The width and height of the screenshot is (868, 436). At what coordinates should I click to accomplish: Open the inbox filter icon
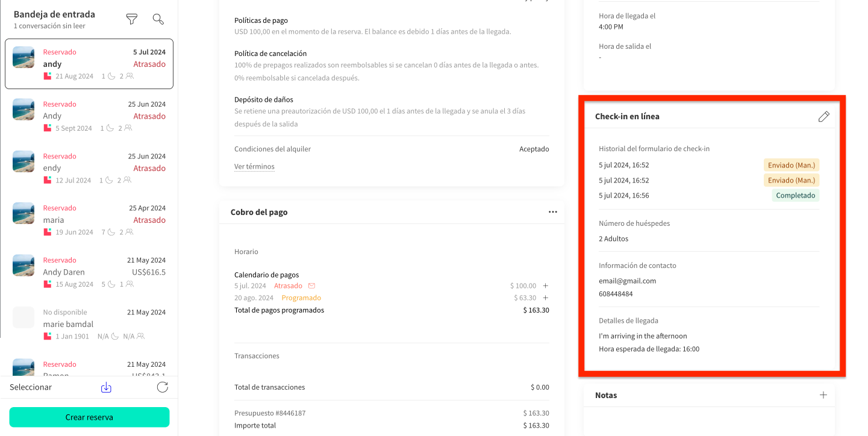131,19
